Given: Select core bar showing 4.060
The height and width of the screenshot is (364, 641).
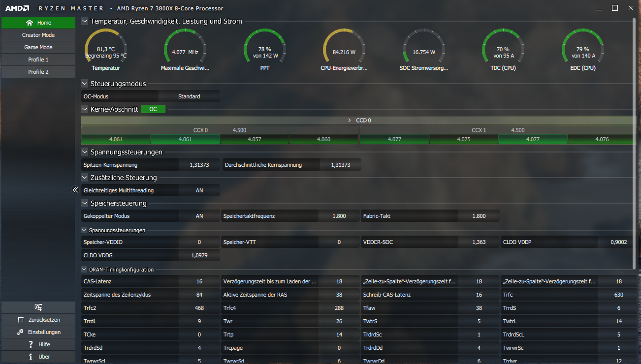Looking at the screenshot, I should (x=323, y=139).
